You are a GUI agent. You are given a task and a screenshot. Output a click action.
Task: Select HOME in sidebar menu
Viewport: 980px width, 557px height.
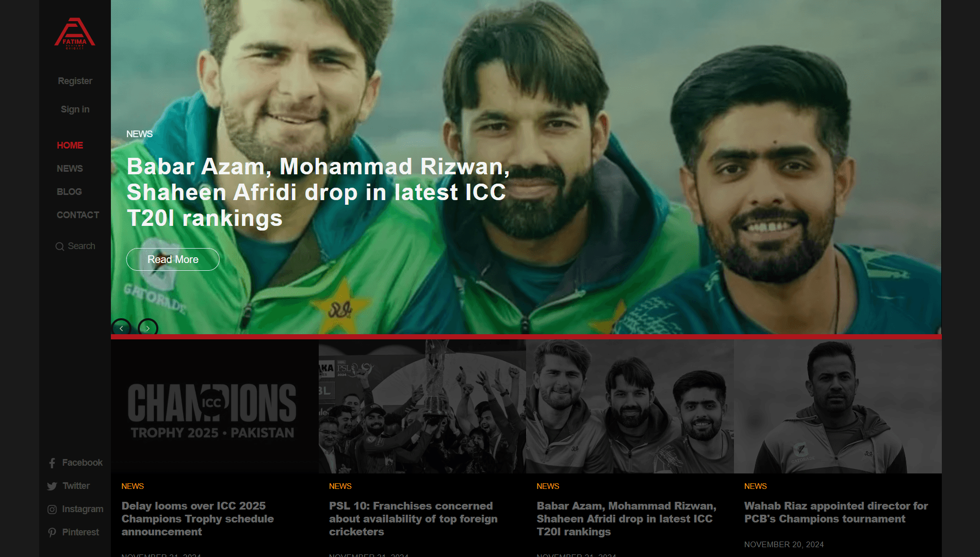pos(70,145)
